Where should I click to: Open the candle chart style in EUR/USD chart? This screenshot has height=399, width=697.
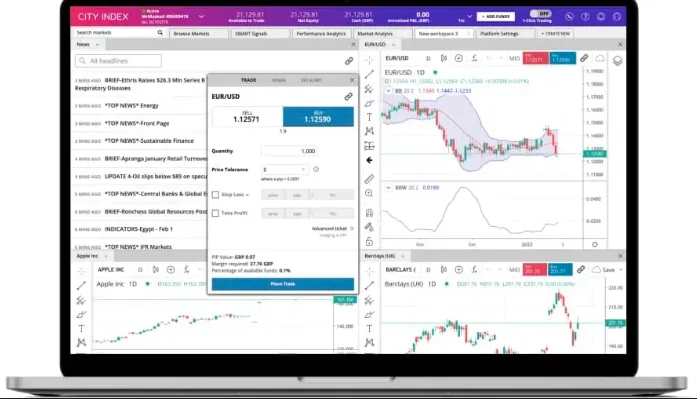(x=444, y=58)
